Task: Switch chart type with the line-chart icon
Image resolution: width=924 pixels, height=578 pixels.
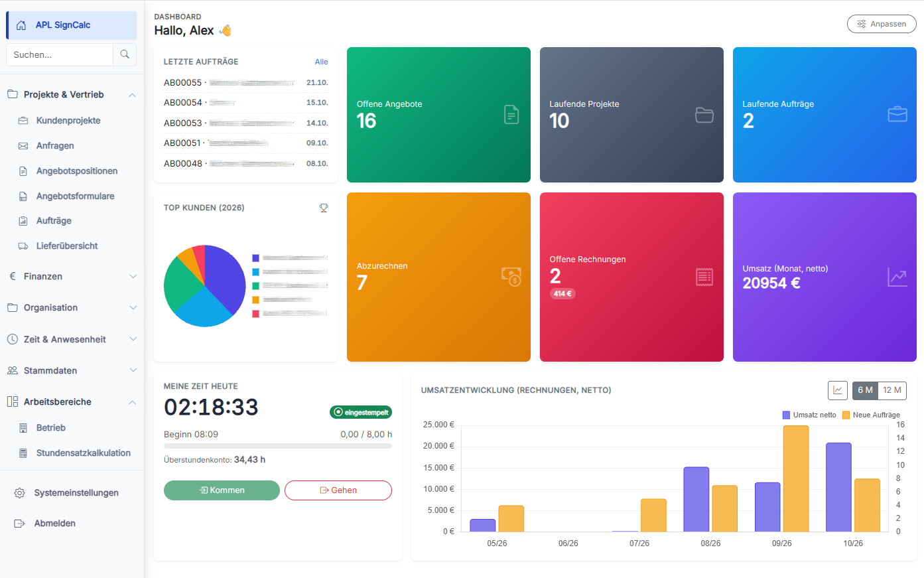Action: click(838, 390)
